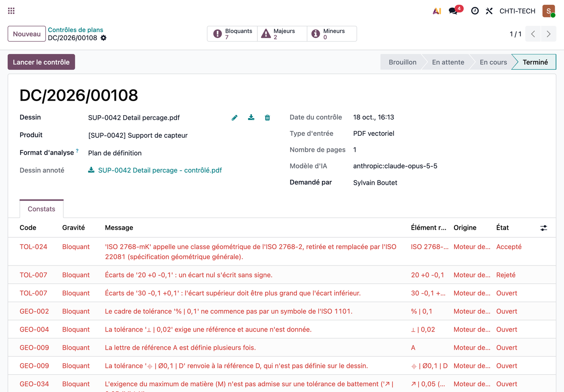Open the GEO-002 finding row
Screen dimensions: 564x392
[282, 311]
